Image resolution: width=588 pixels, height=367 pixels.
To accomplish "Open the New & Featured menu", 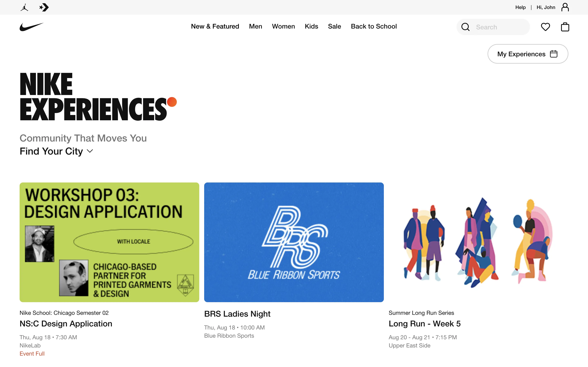I will tap(215, 26).
